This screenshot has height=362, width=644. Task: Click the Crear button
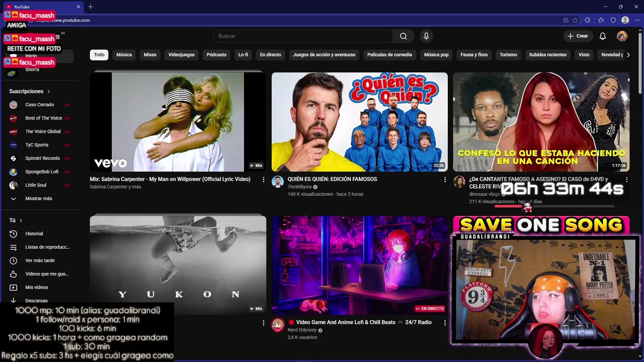(x=578, y=36)
